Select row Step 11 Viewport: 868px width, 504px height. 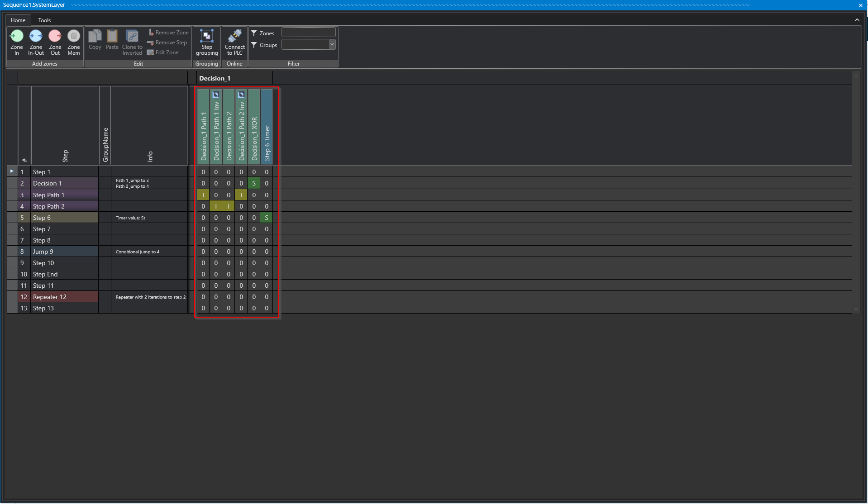click(x=64, y=285)
